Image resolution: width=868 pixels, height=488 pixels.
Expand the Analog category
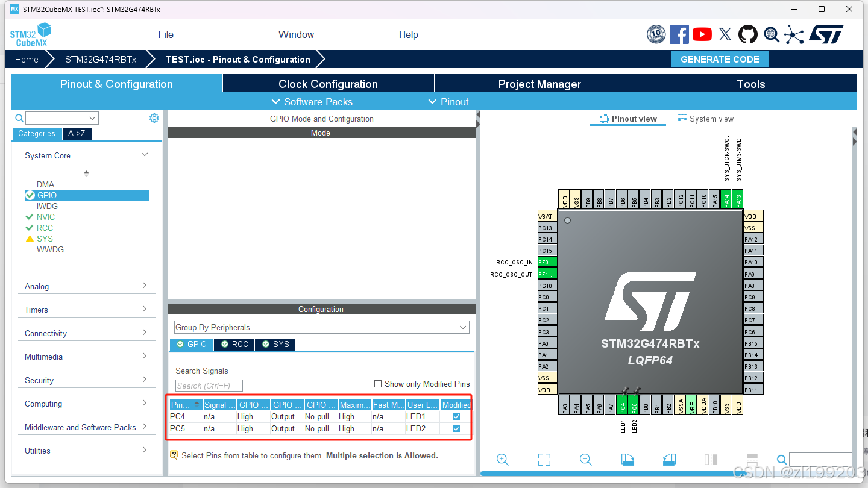tap(86, 286)
